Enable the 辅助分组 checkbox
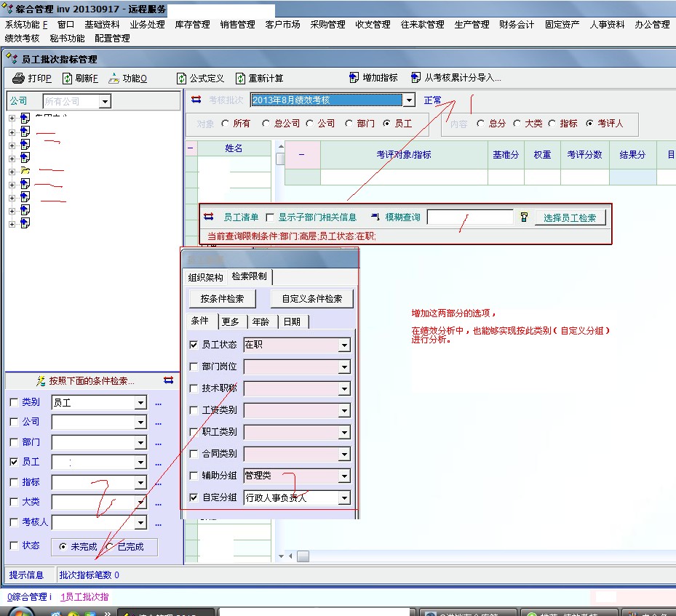The width and height of the screenshot is (676, 616). click(x=194, y=476)
